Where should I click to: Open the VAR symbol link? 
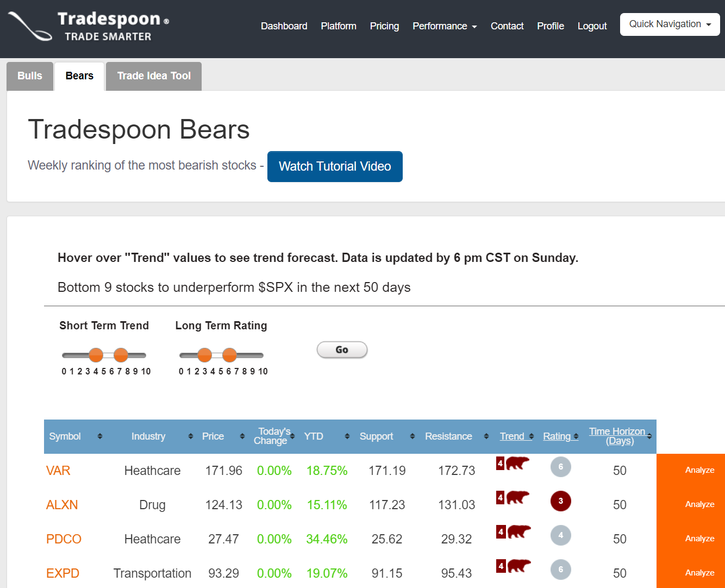click(x=58, y=471)
